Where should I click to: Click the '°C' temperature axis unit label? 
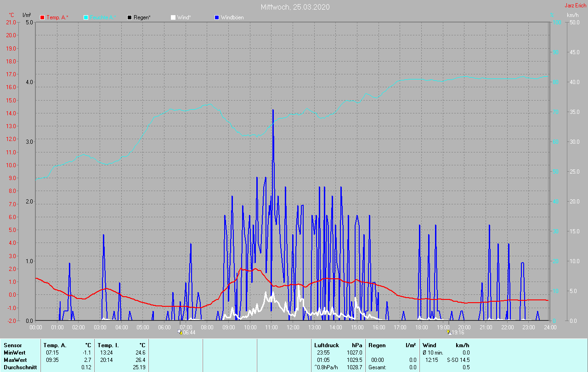[x=12, y=15]
